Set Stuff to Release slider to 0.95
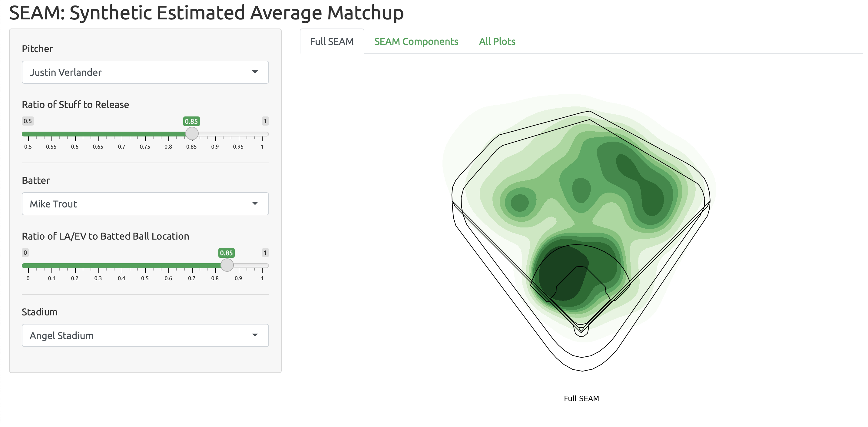The image size is (868, 427). (x=239, y=134)
